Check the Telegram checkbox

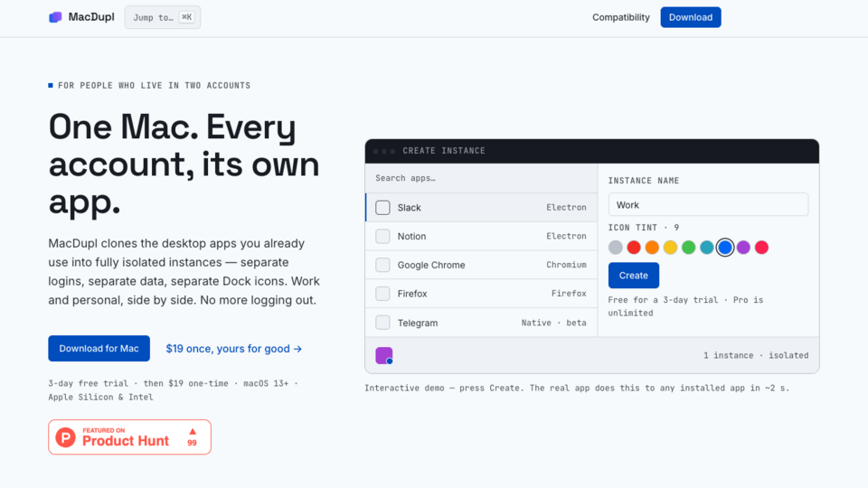click(382, 323)
